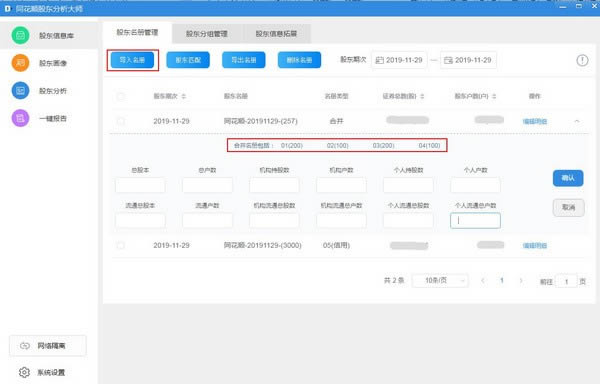Focus the 流通户数 input field
This screenshot has height=384, width=600.
coord(207,221)
